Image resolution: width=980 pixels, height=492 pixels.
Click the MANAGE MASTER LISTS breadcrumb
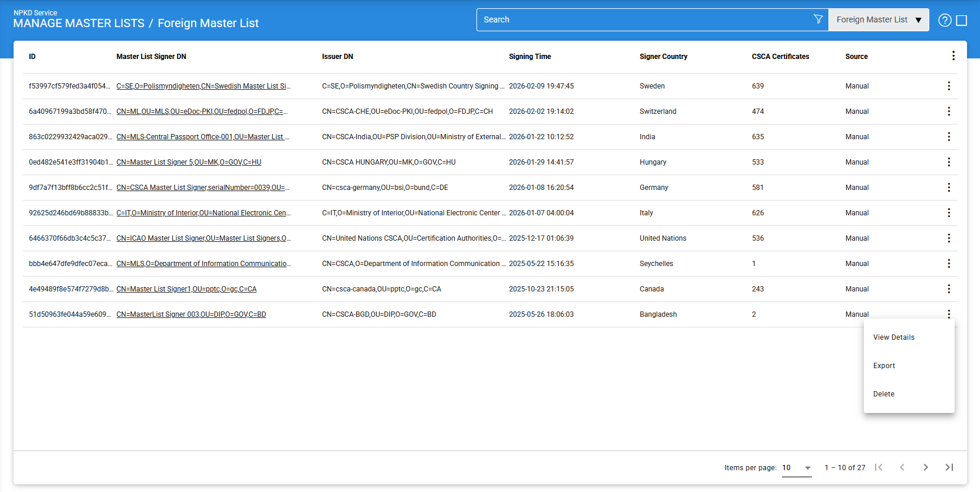(x=78, y=23)
